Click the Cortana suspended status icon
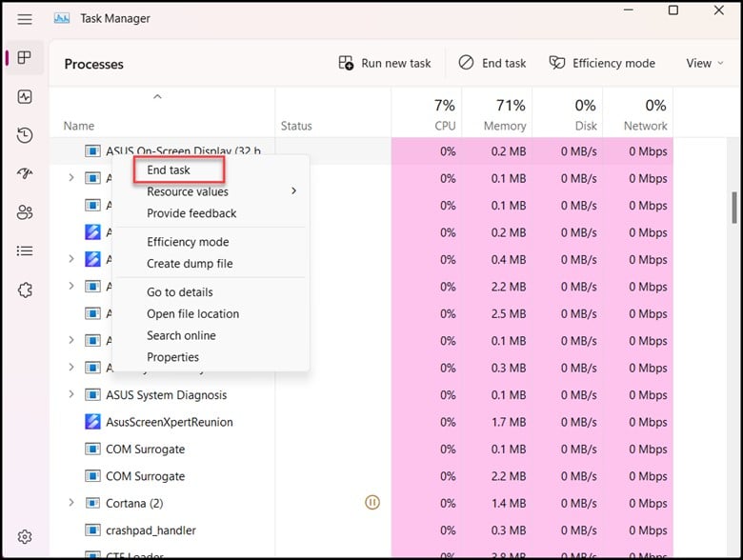Image resolution: width=743 pixels, height=560 pixels. click(372, 502)
